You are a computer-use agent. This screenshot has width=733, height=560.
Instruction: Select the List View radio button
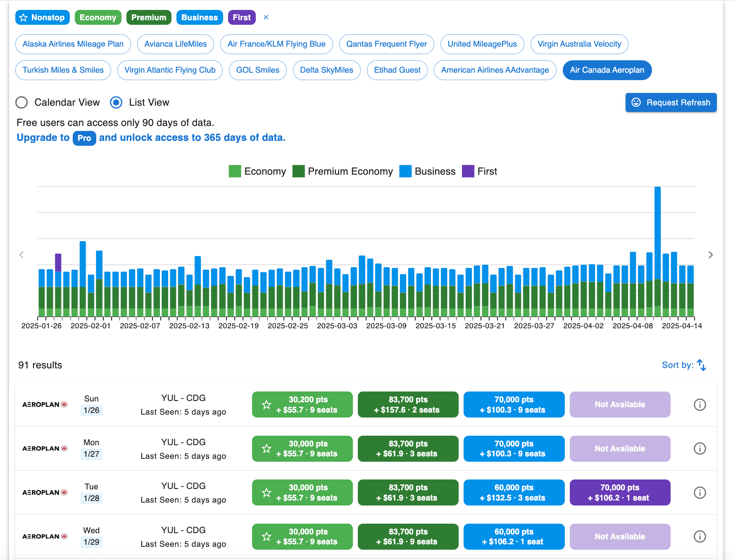[116, 102]
